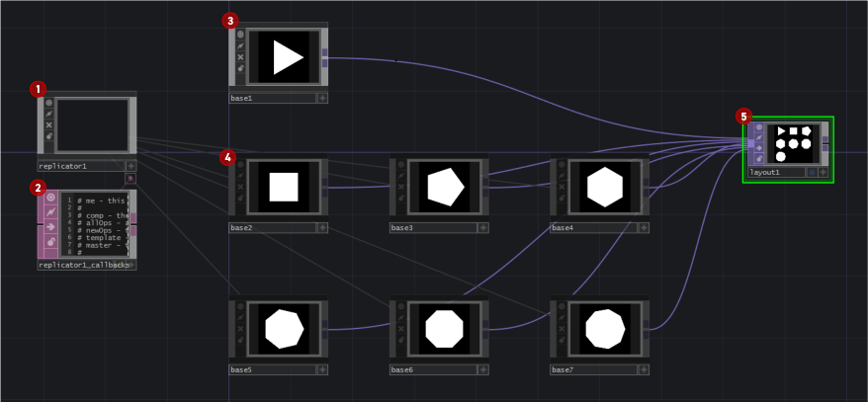The width and height of the screenshot is (868, 402).
Task: Toggle Viewer Active flag on base6
Action: [x=400, y=306]
